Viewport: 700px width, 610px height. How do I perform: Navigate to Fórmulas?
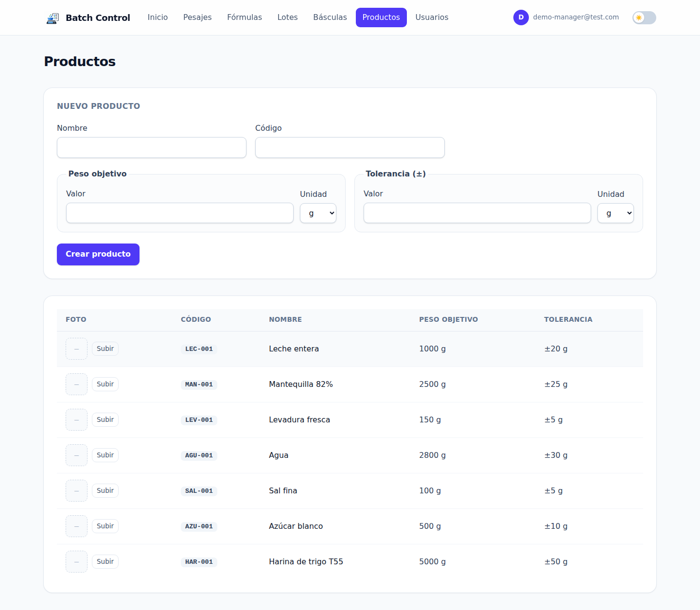tap(245, 17)
